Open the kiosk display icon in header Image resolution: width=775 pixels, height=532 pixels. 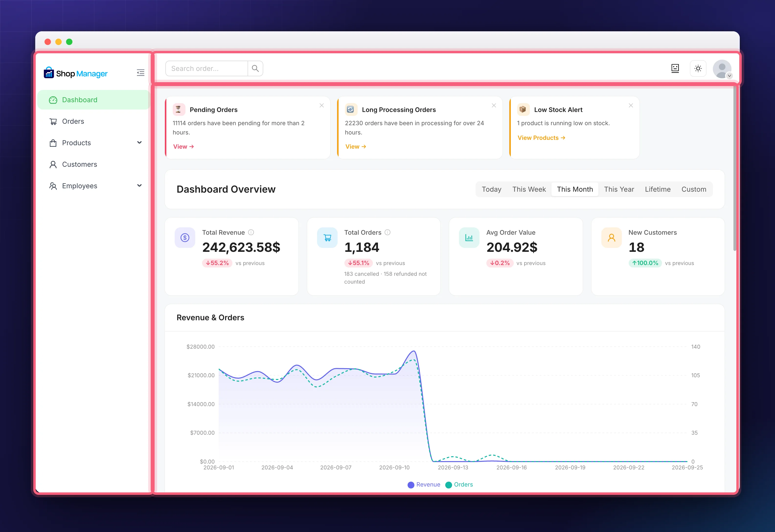click(x=675, y=68)
